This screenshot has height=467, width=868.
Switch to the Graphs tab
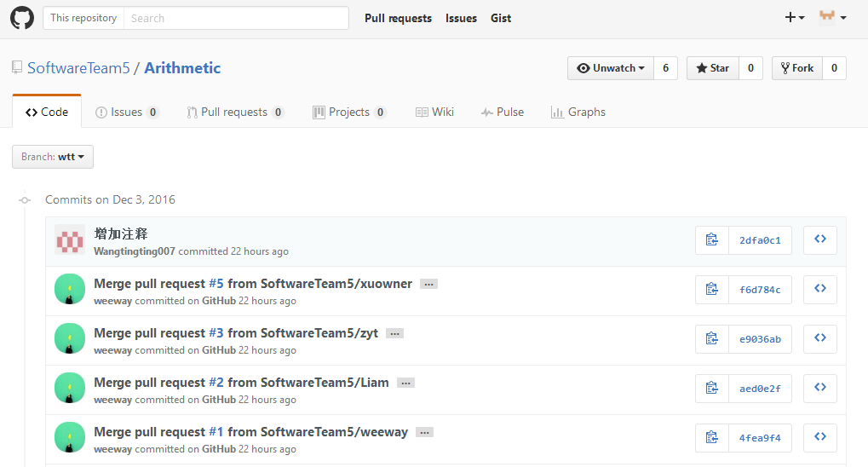point(578,112)
